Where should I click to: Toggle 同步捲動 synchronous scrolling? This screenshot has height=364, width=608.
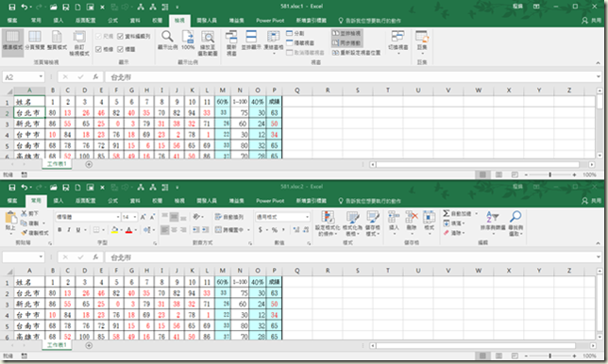point(347,43)
